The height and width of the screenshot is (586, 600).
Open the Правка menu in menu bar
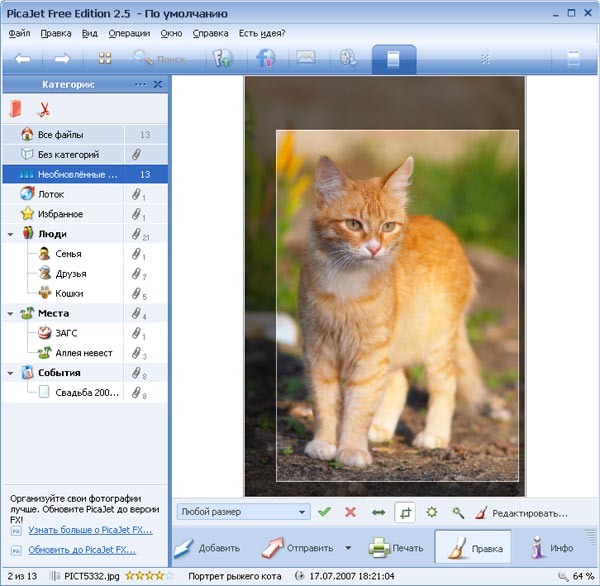(56, 33)
